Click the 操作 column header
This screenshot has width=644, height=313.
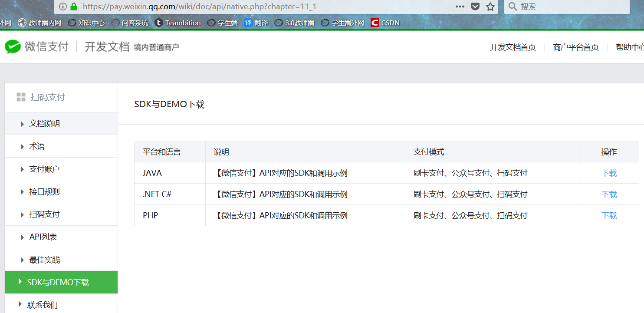click(x=609, y=152)
